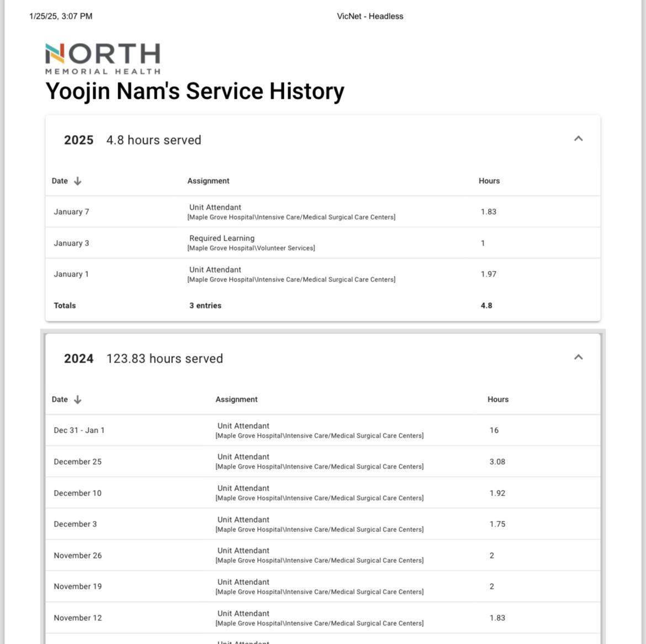Click the 2025 "4.8 hours served" heading
This screenshot has width=646, height=644.
point(153,140)
